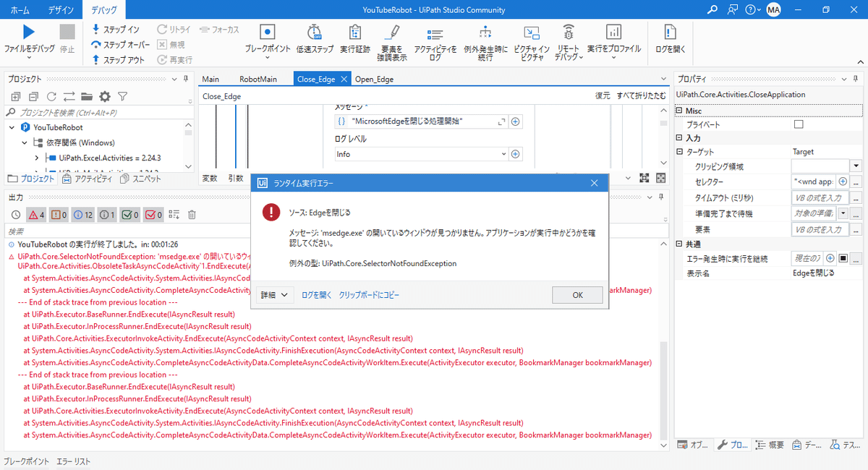Collapse the YouTubeRobot project node
Image resolution: width=868 pixels, height=470 pixels.
pyautogui.click(x=12, y=127)
